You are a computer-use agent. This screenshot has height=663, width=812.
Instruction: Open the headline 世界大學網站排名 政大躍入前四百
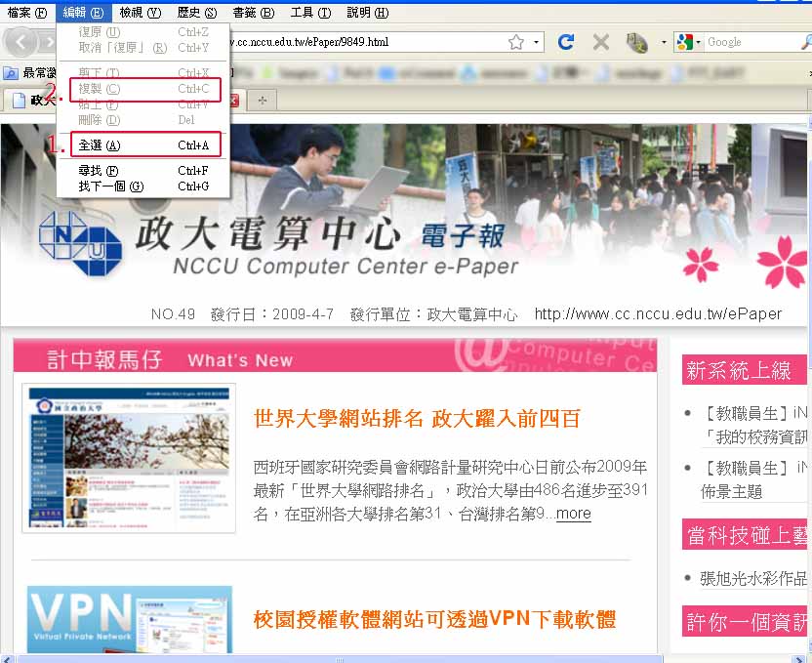pyautogui.click(x=417, y=419)
